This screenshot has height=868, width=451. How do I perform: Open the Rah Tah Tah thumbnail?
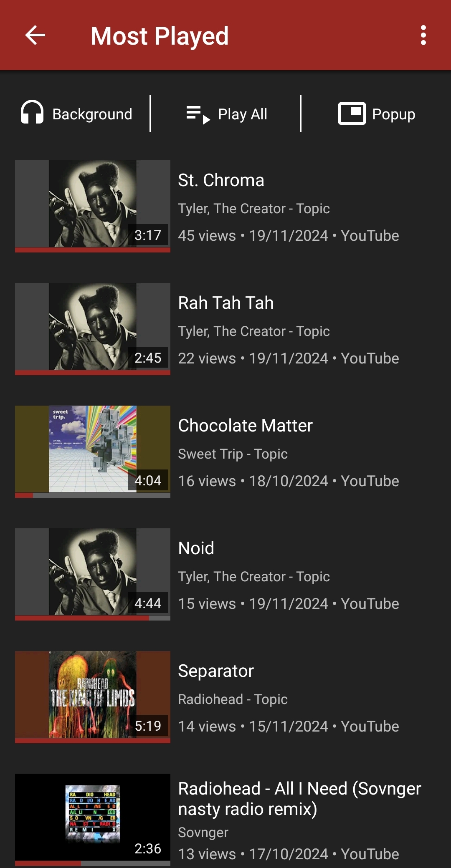coord(93,326)
